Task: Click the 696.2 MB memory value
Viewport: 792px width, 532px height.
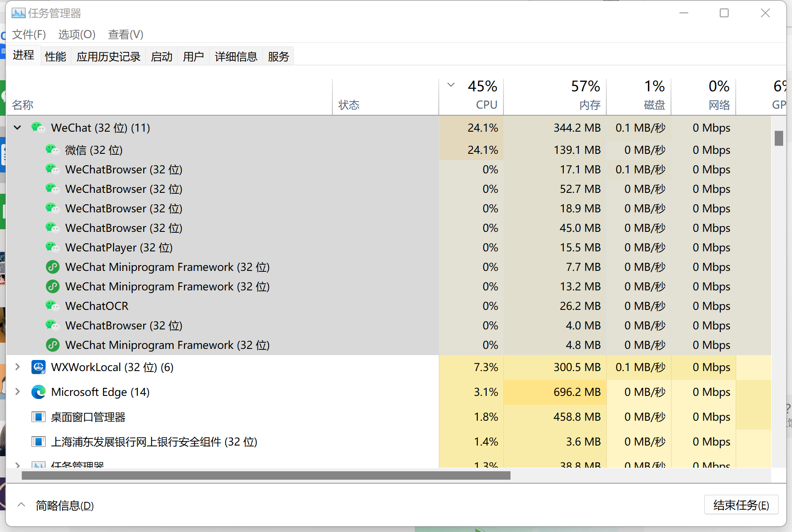Action: (x=577, y=392)
